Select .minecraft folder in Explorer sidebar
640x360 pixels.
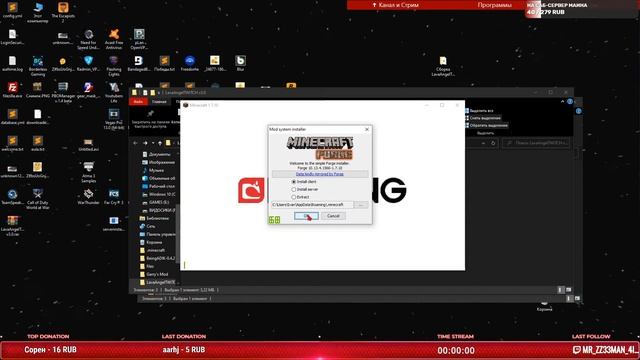click(x=152, y=250)
